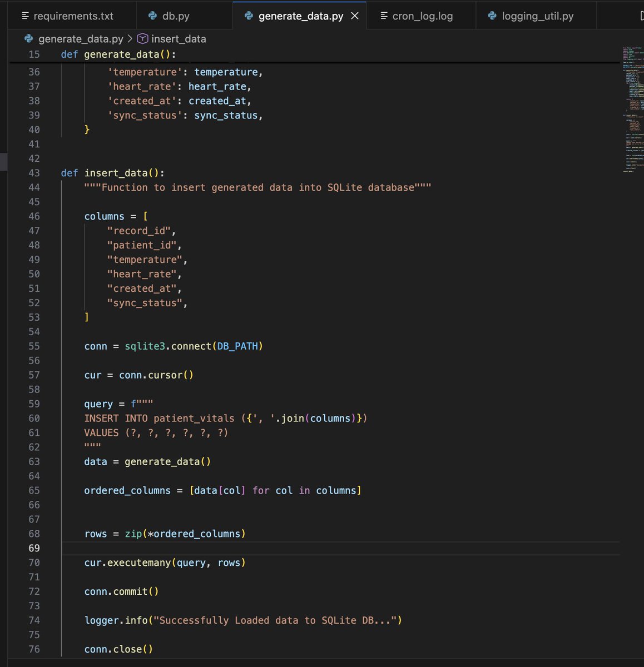Viewport: 644px width, 667px height.
Task: Open the generate_data.py breadcrumb dropdown
Action: pos(81,39)
